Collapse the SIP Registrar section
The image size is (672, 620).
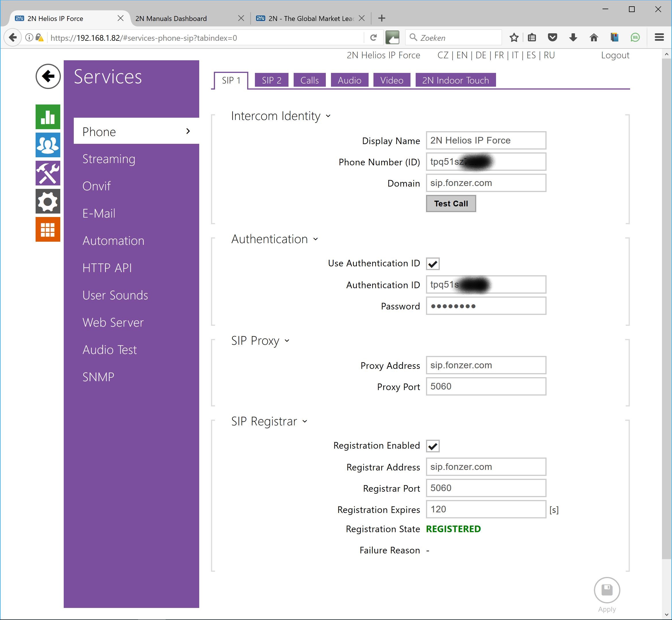[x=305, y=421]
